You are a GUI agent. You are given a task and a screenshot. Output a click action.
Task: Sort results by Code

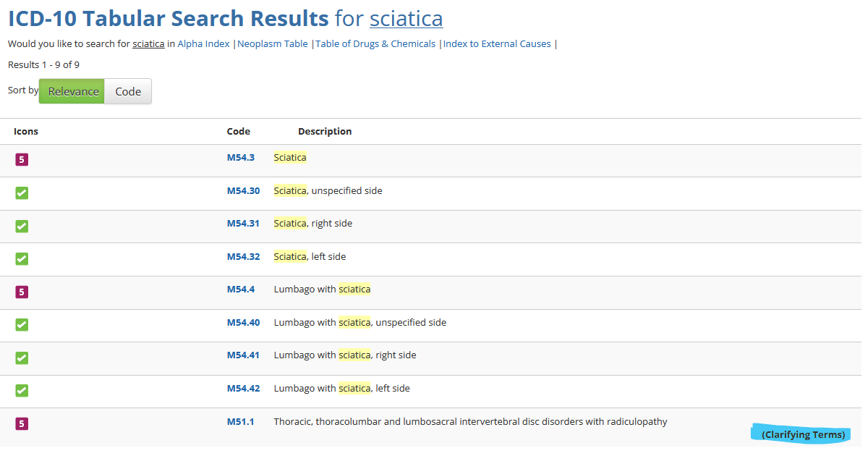click(x=128, y=91)
